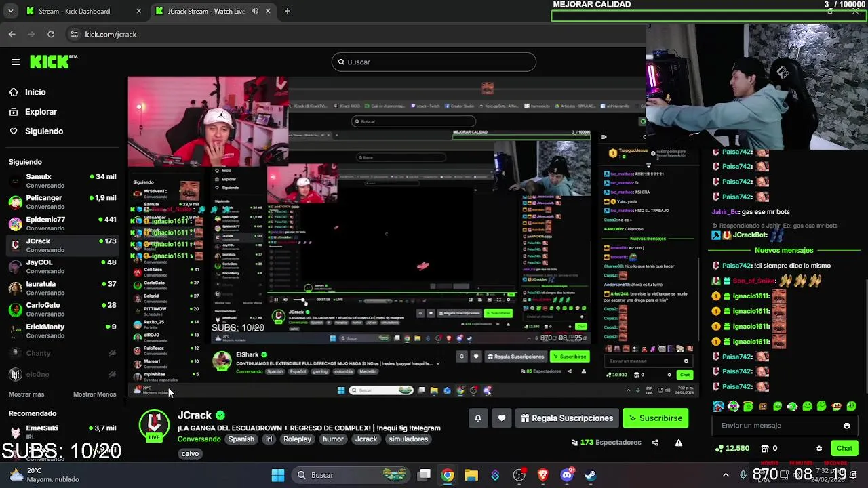The image size is (868, 488).
Task: Collapse list with Mostrar Menos
Action: [94, 394]
